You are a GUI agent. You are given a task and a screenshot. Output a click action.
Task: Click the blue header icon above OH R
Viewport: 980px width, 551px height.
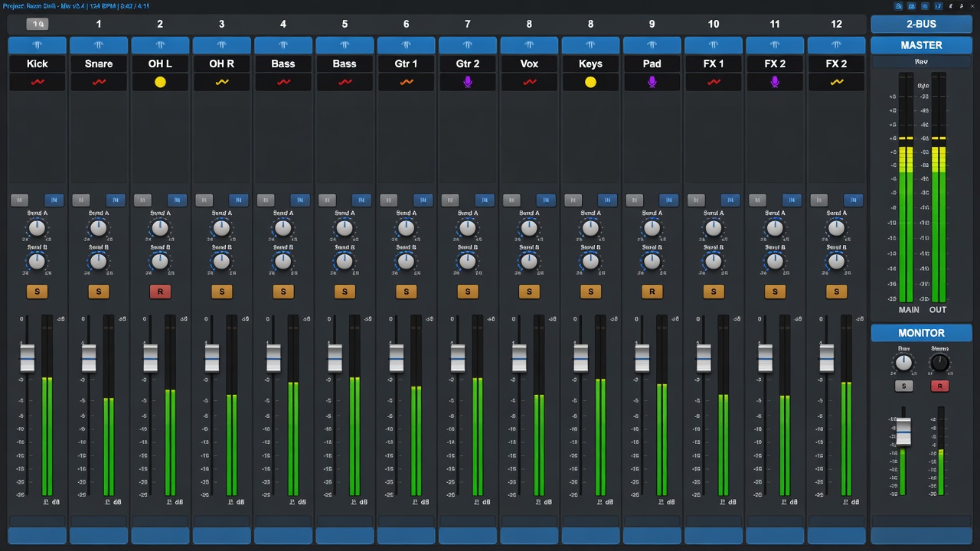click(x=221, y=45)
